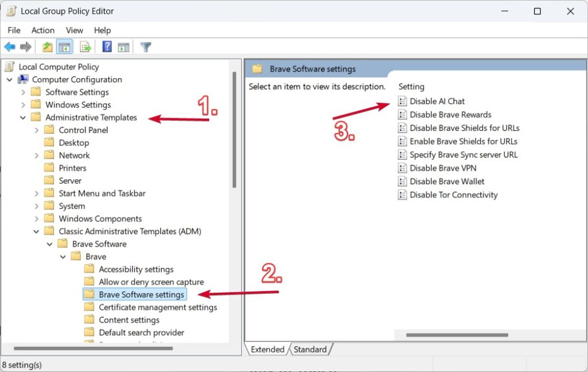Expand the Start Menu and Taskbar node
Viewport: 588px width, 372px height.
(36, 193)
